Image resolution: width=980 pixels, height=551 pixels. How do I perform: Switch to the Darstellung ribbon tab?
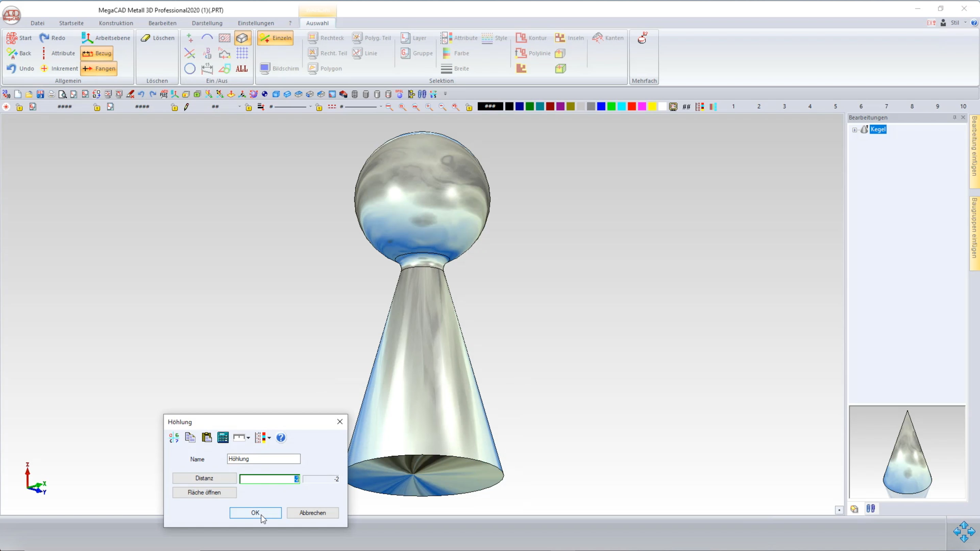pyautogui.click(x=207, y=23)
